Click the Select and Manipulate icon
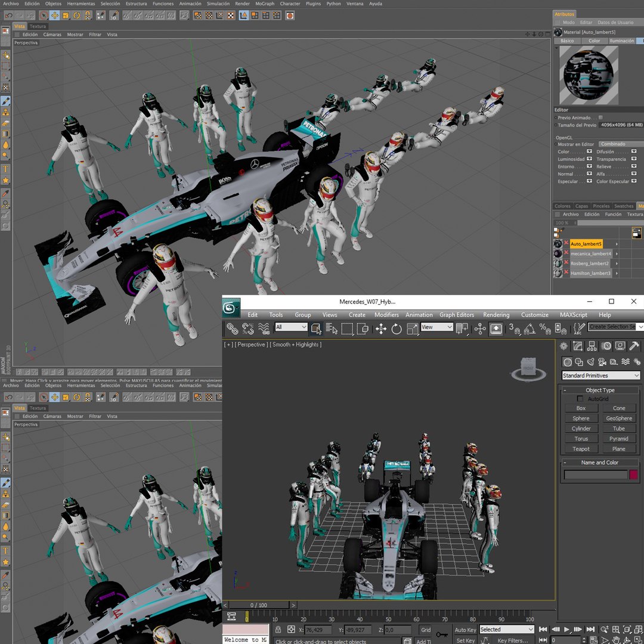644x644 pixels. [479, 329]
